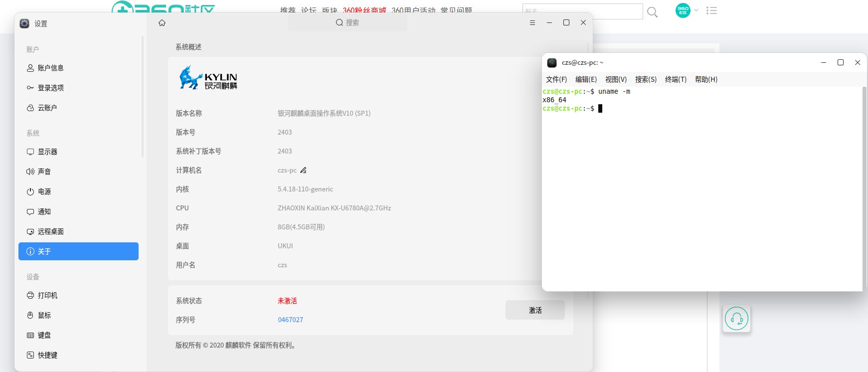Open the terminal 文件(F) menu
This screenshot has width=868, height=372.
pyautogui.click(x=556, y=79)
